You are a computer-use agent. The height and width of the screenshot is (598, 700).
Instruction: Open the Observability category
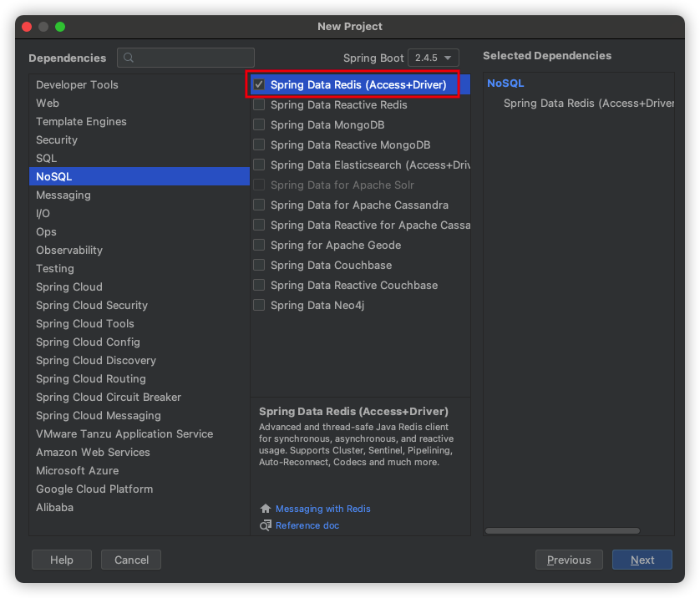click(139, 250)
